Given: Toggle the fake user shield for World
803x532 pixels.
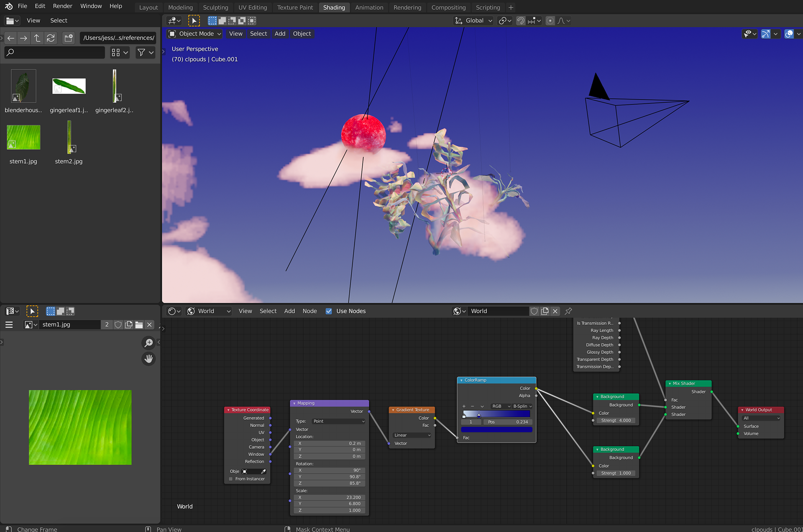Looking at the screenshot, I should [534, 311].
